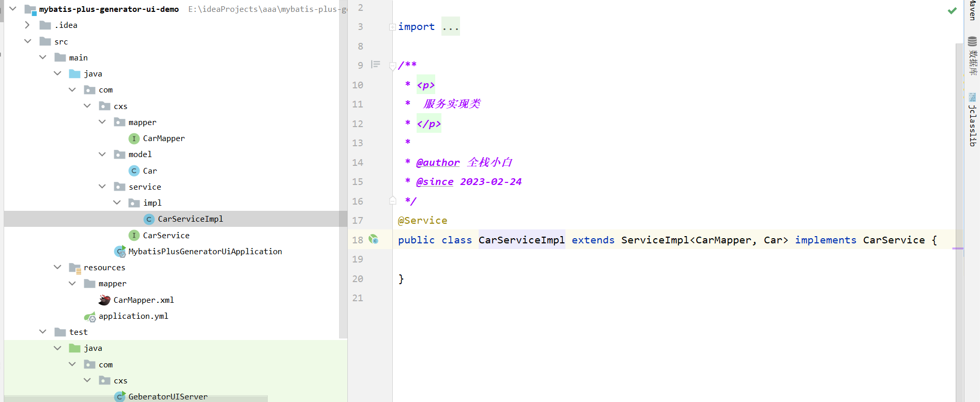Expand the folded import block

pyautogui.click(x=392, y=27)
